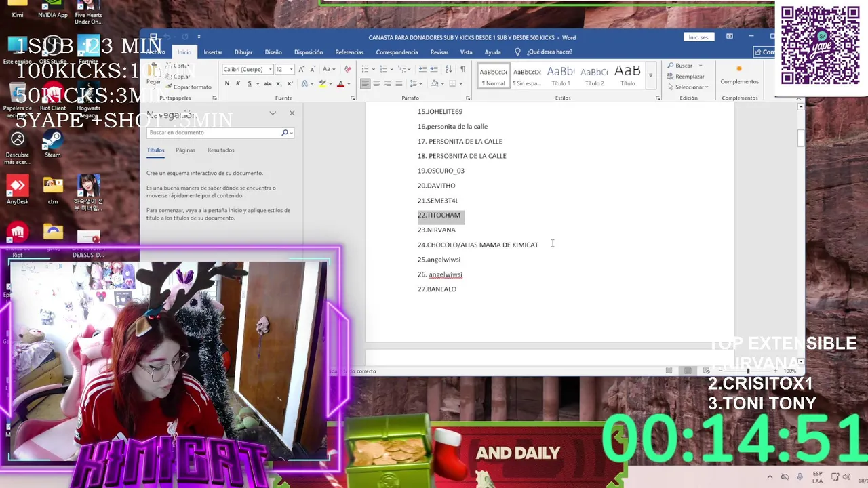Image resolution: width=868 pixels, height=488 pixels.
Task: Apply the Título 2 style
Action: (594, 76)
